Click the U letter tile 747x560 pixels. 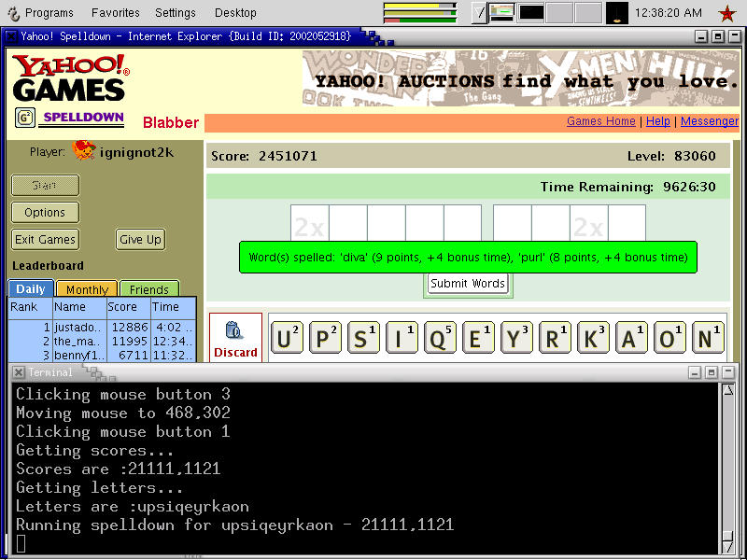click(x=287, y=338)
